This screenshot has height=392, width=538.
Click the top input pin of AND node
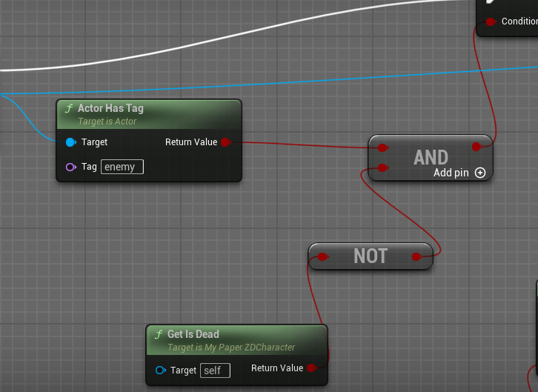[x=382, y=147]
